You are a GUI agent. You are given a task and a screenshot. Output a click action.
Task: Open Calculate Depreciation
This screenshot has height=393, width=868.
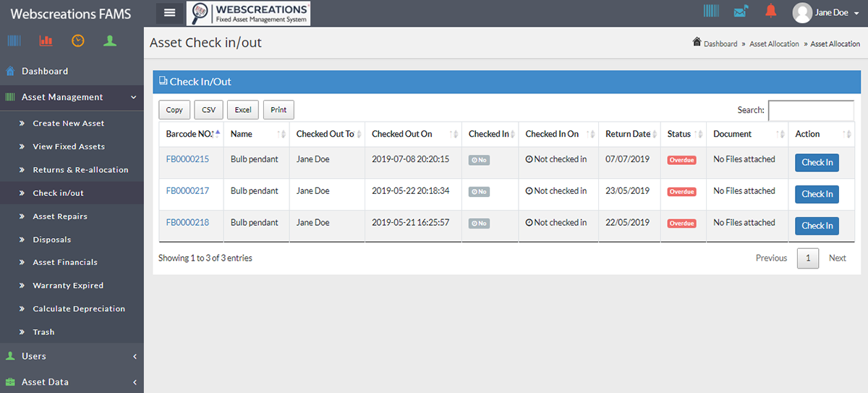point(79,309)
